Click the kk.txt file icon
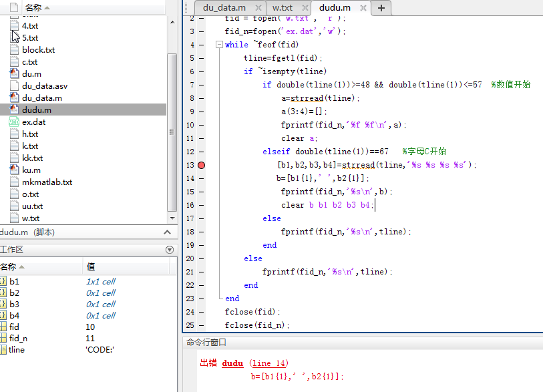The image size is (543, 392). coord(14,158)
